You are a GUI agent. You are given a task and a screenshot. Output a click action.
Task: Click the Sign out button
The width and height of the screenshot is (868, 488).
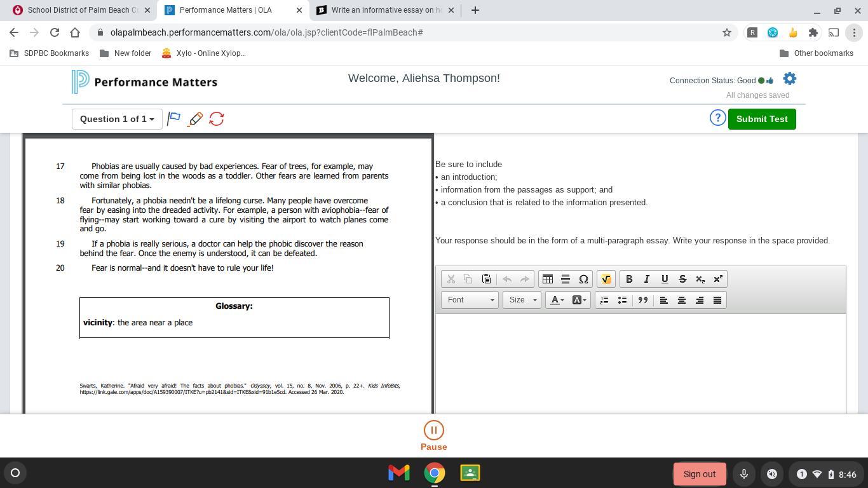click(700, 474)
